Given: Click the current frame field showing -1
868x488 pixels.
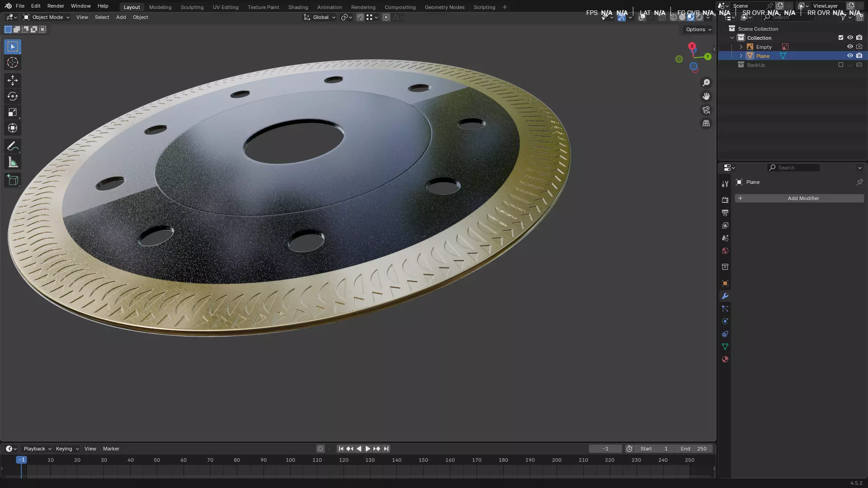Looking at the screenshot, I should 605,449.
